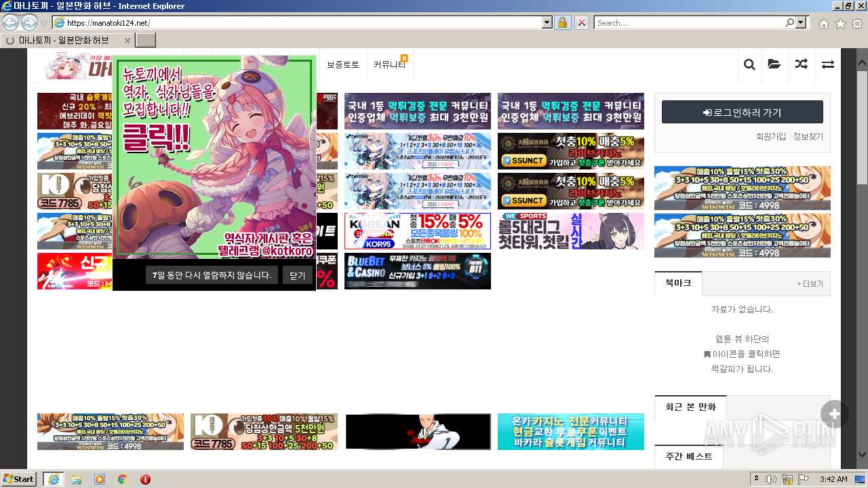Click the red round taskbar icon
The width and height of the screenshot is (868, 488).
pyautogui.click(x=145, y=479)
